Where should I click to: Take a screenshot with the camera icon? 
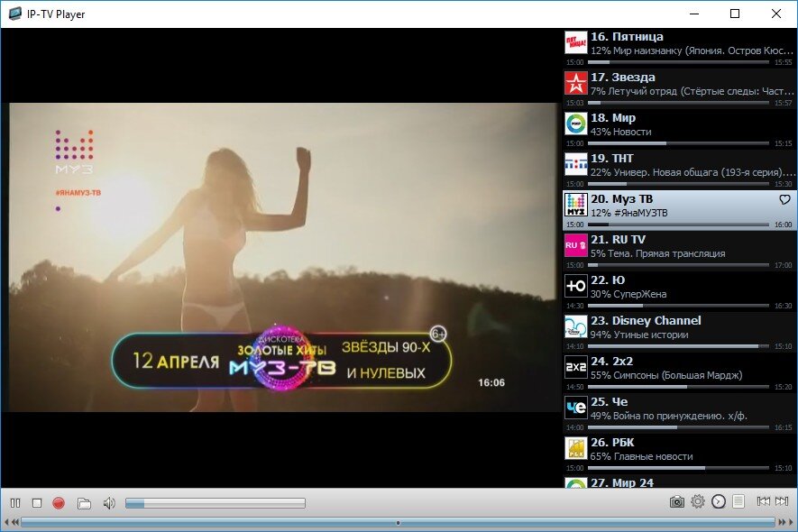pos(677,501)
